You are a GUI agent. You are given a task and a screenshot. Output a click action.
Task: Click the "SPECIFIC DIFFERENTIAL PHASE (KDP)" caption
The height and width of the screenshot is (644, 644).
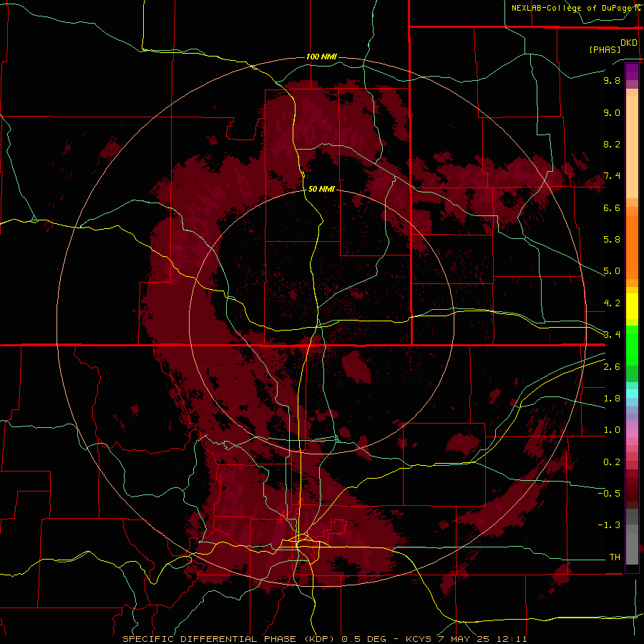pos(228,639)
